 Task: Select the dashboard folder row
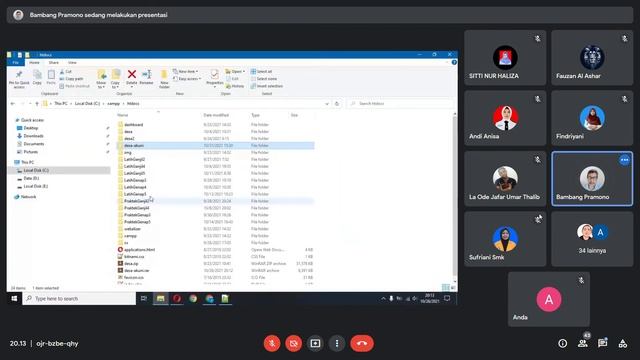point(216,124)
